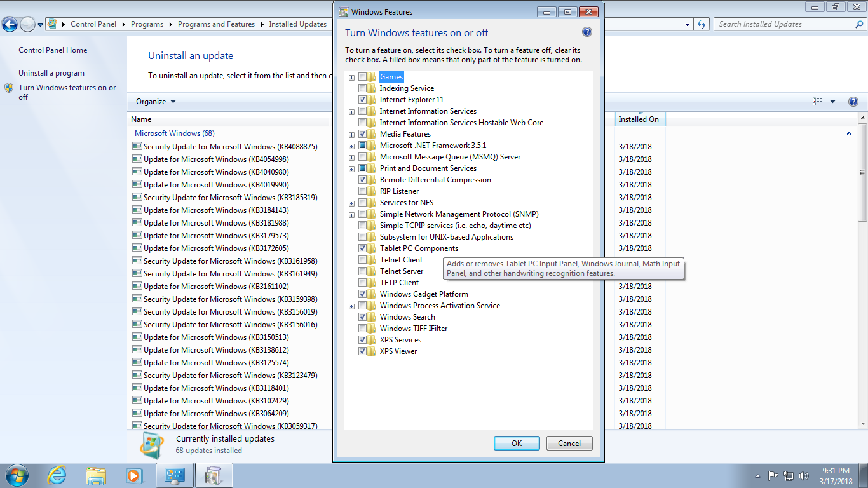Expand the Media Features node
Image resolution: width=868 pixels, height=488 pixels.
tap(351, 135)
